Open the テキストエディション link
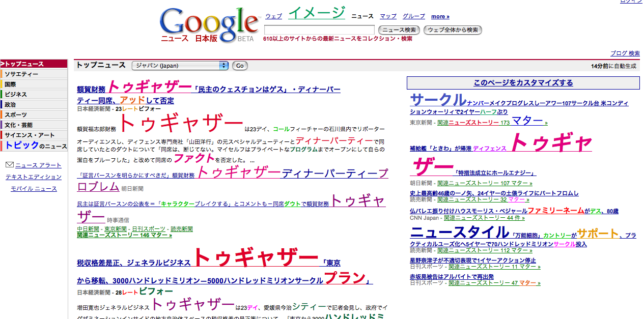 pos(34,177)
